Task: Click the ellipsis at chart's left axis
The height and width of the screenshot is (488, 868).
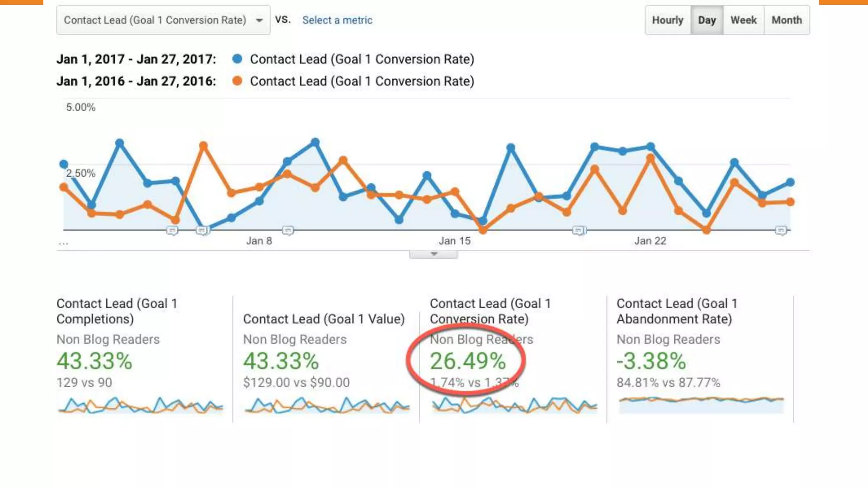Action: [x=64, y=244]
